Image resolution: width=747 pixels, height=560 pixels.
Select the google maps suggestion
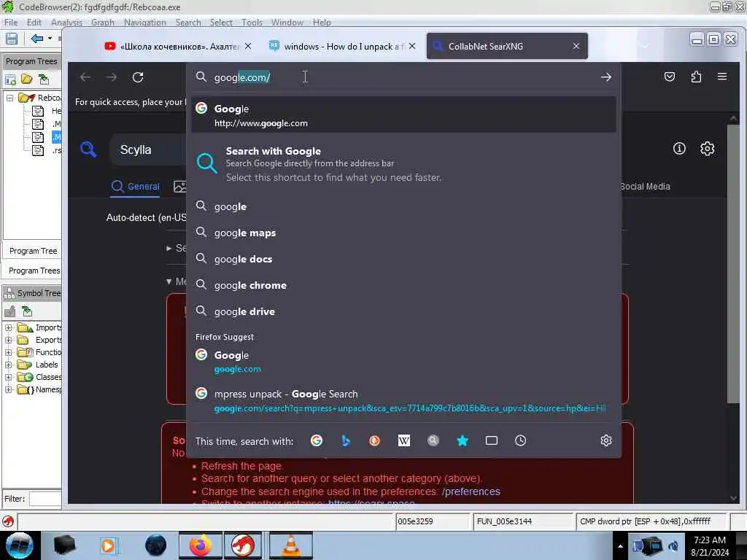[403, 233]
